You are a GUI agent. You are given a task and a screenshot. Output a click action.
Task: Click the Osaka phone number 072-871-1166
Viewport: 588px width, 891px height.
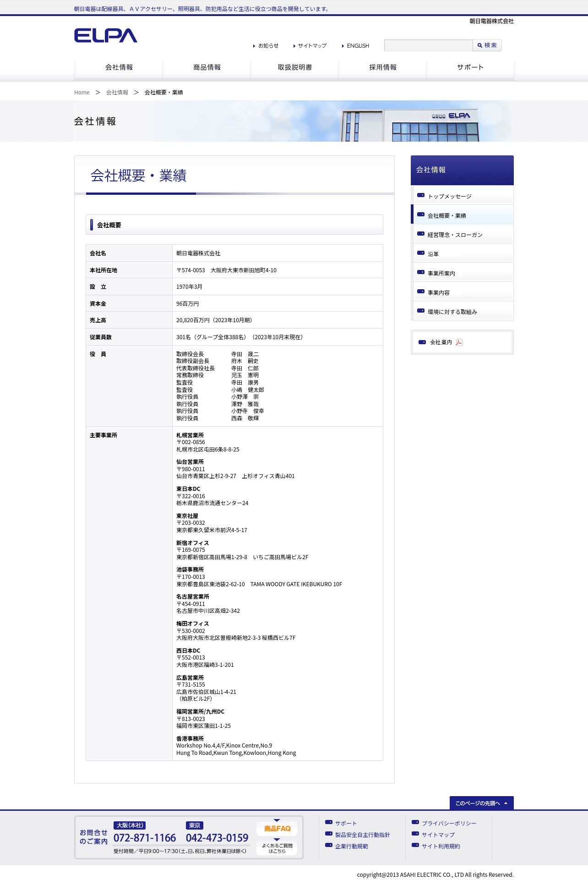point(145,838)
